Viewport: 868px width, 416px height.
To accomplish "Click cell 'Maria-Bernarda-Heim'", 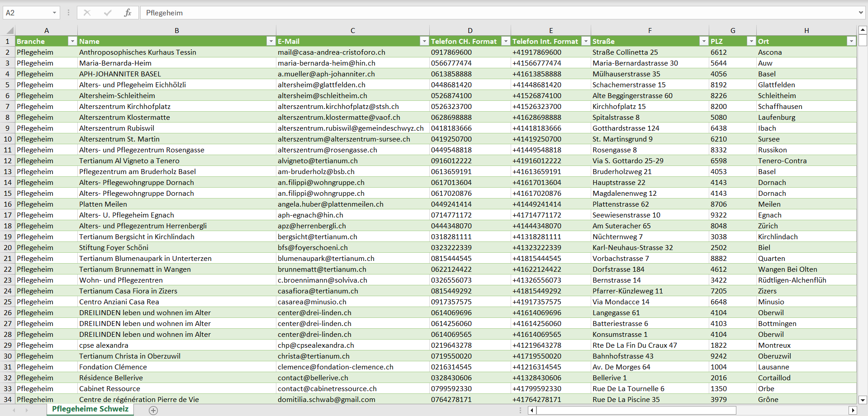I will pyautogui.click(x=177, y=63).
